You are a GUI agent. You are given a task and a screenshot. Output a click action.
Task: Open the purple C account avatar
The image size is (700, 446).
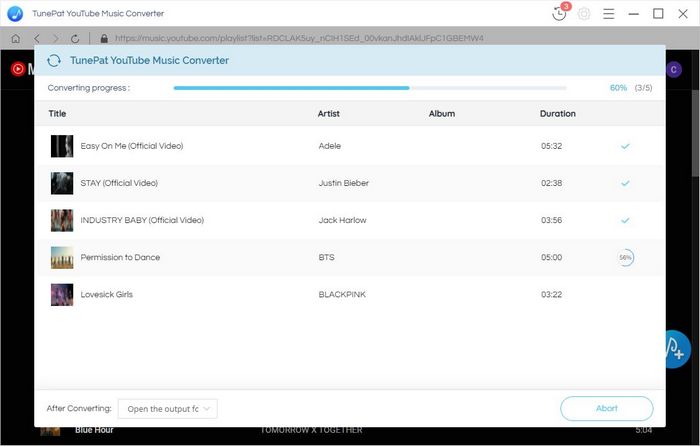coord(674,69)
